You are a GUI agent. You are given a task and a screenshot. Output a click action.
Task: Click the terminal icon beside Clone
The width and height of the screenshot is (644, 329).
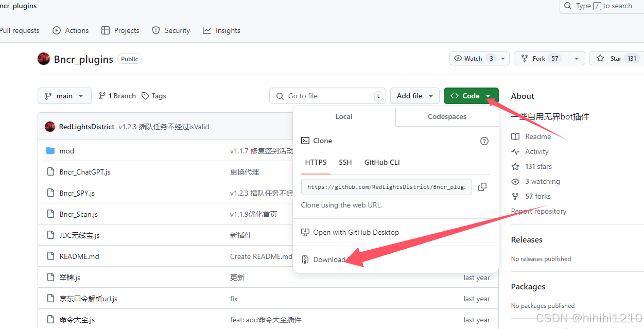point(305,141)
